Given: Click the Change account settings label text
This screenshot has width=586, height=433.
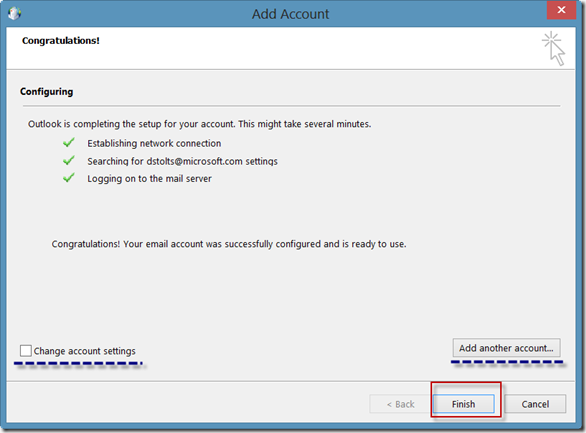Looking at the screenshot, I should point(84,351).
